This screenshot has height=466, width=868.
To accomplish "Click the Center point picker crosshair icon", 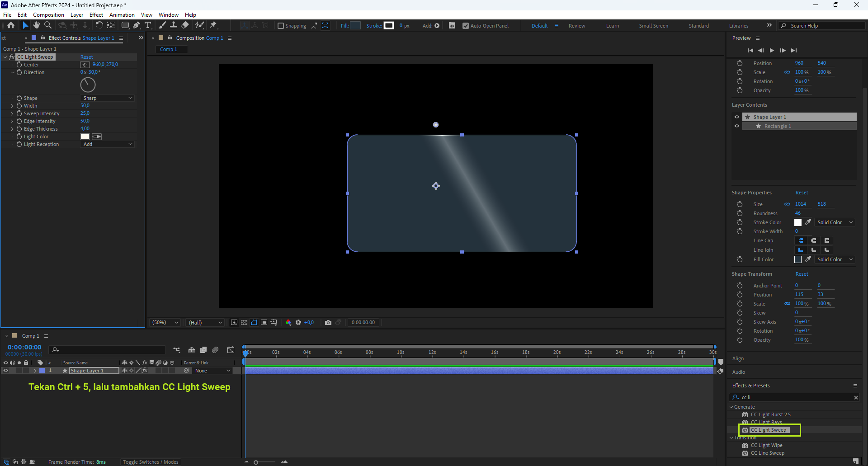I will (x=85, y=65).
